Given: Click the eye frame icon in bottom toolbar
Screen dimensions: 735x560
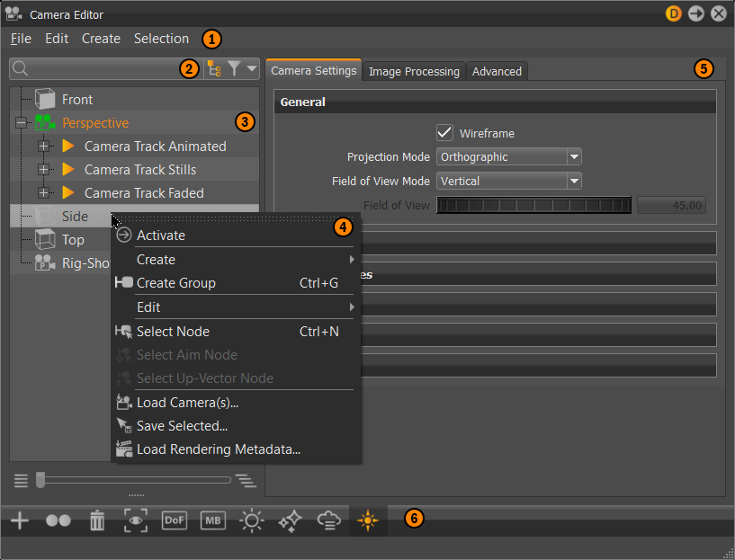Looking at the screenshot, I should [x=136, y=520].
